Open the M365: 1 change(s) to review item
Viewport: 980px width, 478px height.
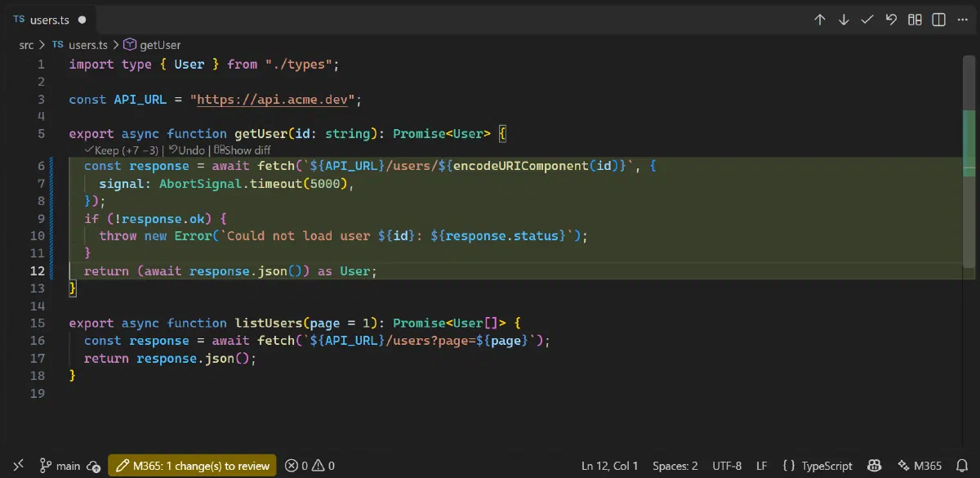(x=192, y=466)
